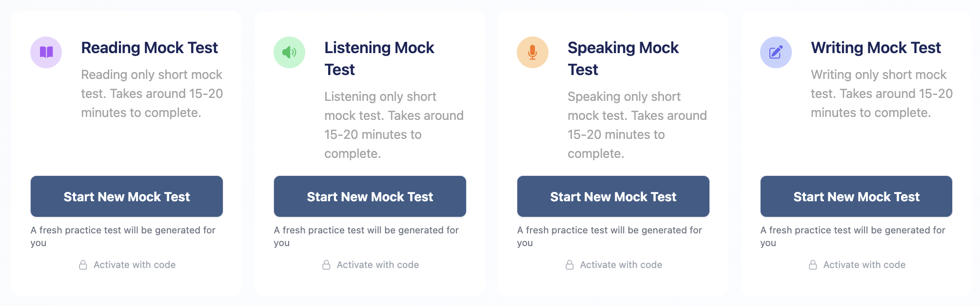Click the blue pencil edit icon for Writing
This screenshot has height=306, width=980.
coord(776,52)
